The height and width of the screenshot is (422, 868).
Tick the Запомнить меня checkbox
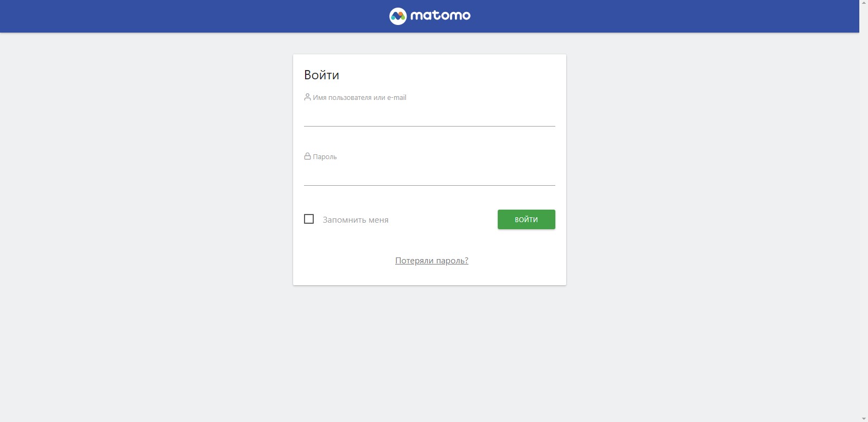click(x=309, y=219)
